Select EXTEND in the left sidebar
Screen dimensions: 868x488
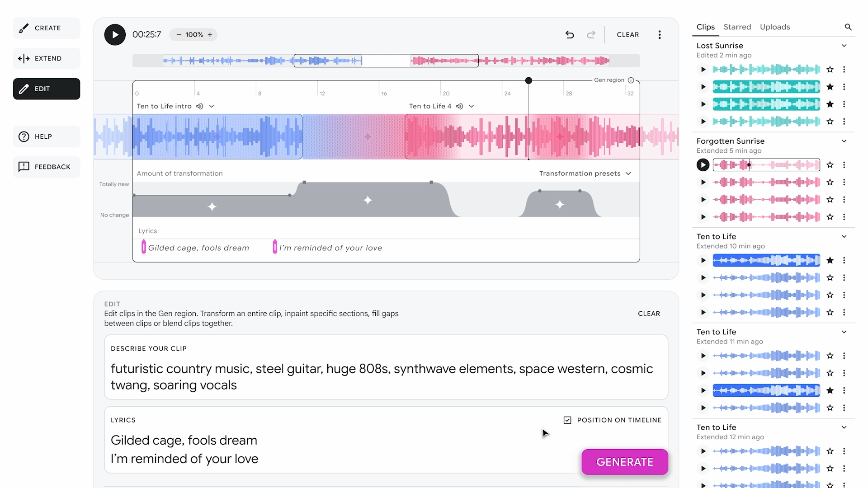47,58
